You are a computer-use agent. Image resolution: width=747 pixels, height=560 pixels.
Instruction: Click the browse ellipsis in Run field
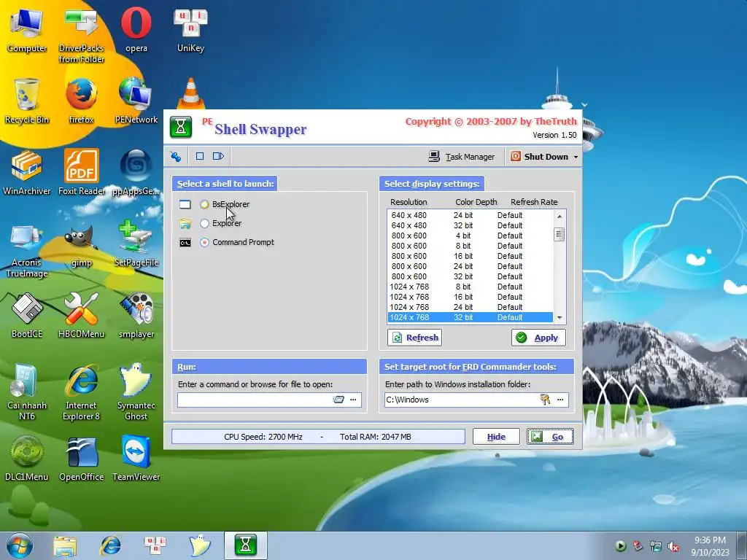coord(353,400)
